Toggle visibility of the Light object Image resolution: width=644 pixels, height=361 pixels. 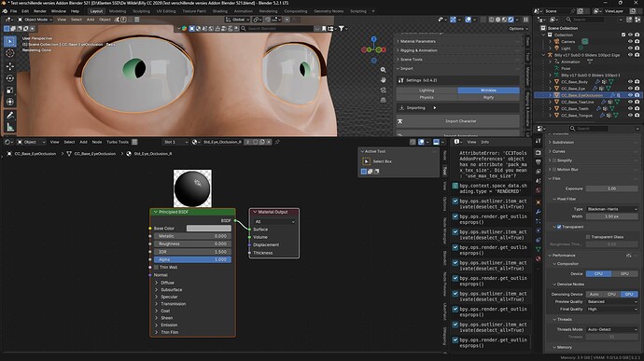[630, 49]
